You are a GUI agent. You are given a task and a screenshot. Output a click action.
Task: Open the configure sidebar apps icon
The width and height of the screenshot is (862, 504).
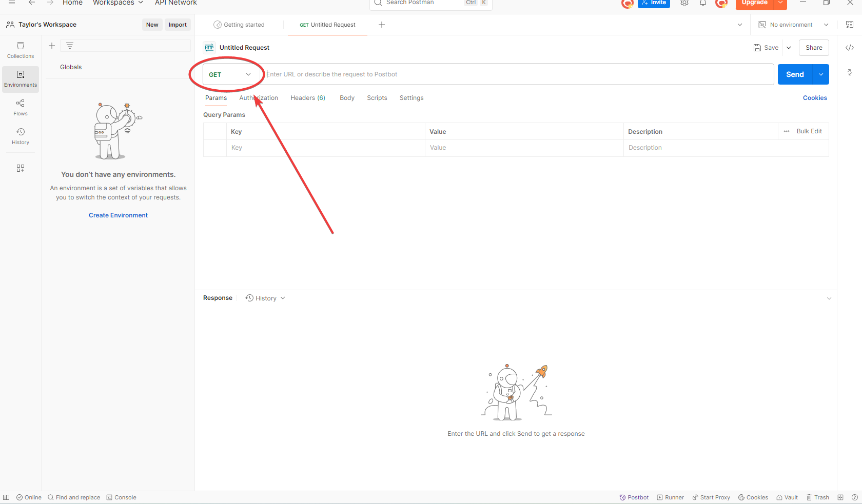[21, 168]
